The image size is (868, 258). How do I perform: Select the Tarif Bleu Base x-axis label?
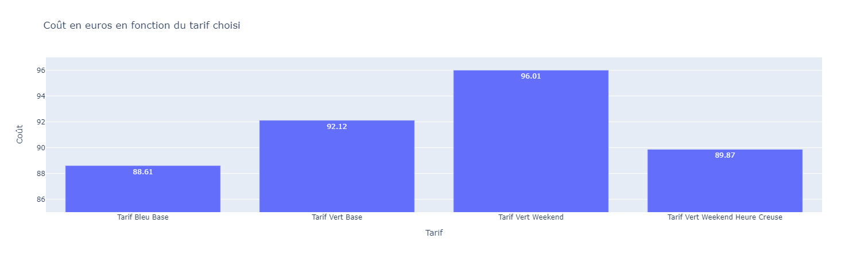[143, 217]
